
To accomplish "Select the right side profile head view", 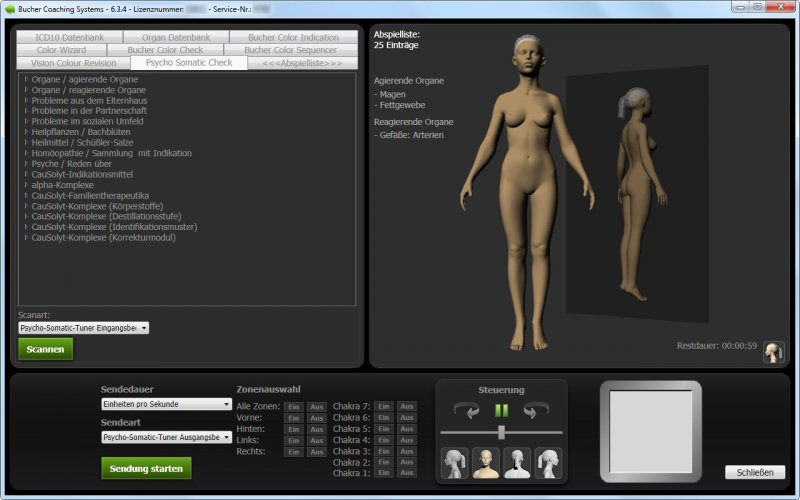I will 548,463.
